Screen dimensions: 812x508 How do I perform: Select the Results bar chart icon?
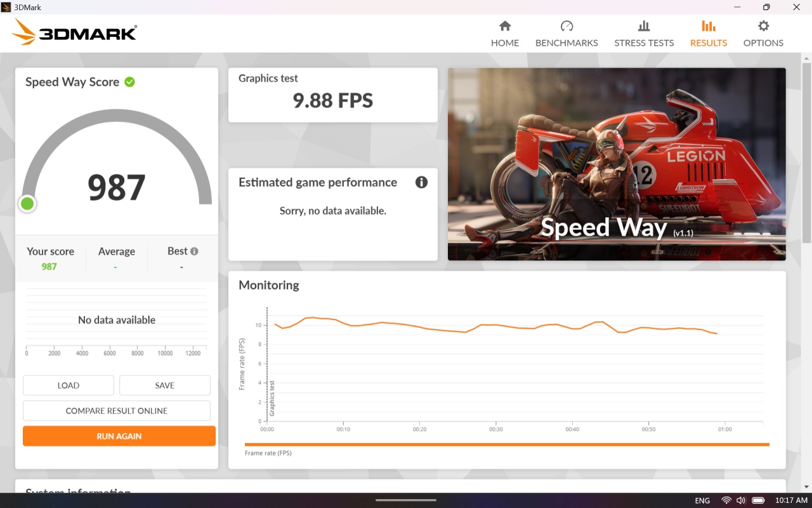pyautogui.click(x=709, y=26)
